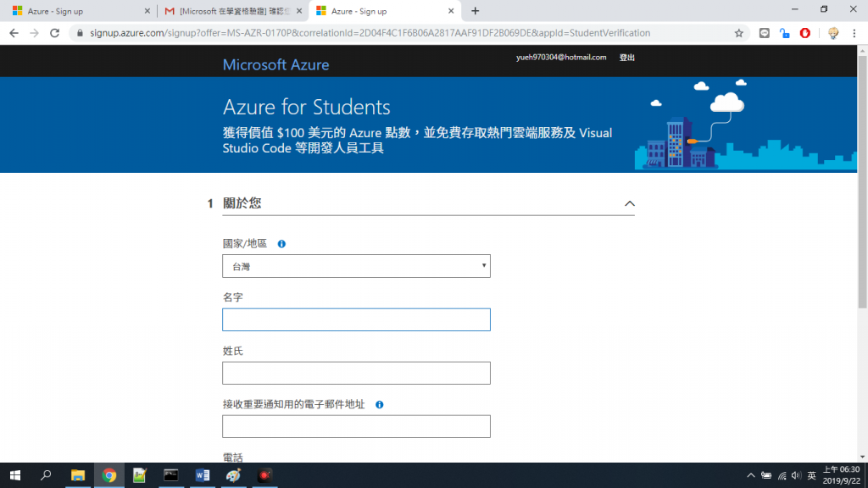Focus the 姓氏 last name field
The image size is (868, 488).
coord(356,373)
